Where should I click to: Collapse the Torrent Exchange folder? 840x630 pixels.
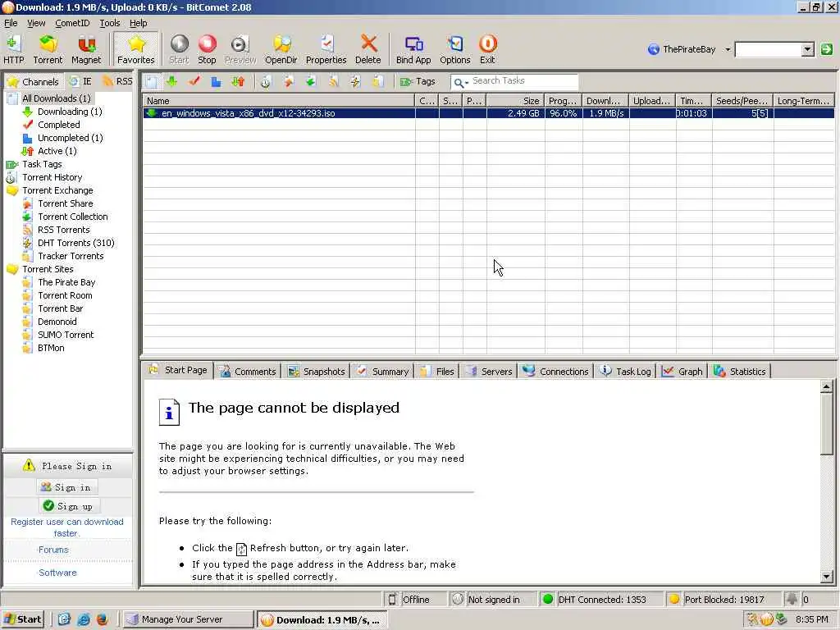pyautogui.click(x=11, y=190)
